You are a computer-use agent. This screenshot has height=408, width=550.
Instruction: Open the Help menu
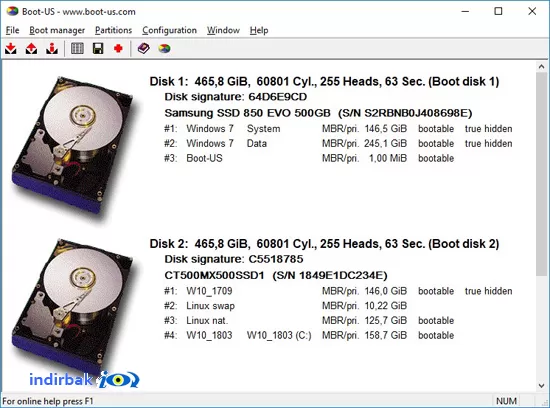[259, 31]
